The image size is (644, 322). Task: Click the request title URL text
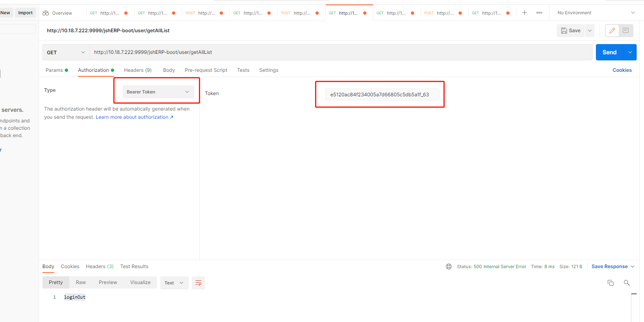click(x=108, y=31)
